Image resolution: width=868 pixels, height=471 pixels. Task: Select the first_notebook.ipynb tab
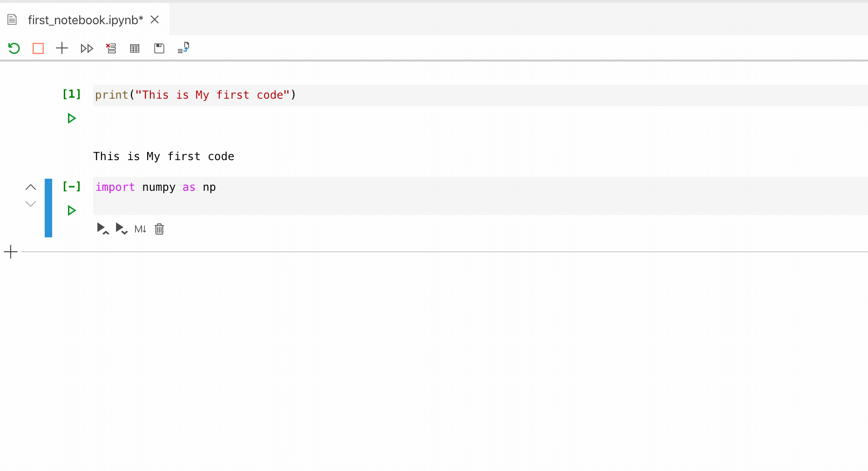pyautogui.click(x=85, y=20)
